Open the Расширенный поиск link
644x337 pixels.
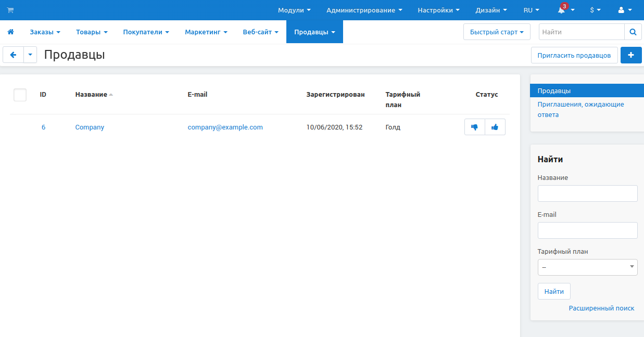[601, 308]
